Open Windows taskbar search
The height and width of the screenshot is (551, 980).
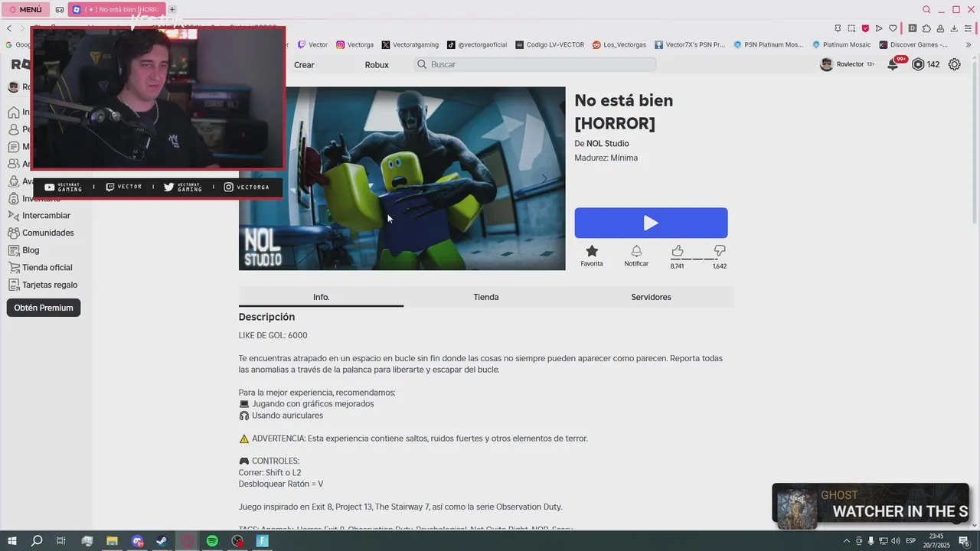tap(37, 541)
